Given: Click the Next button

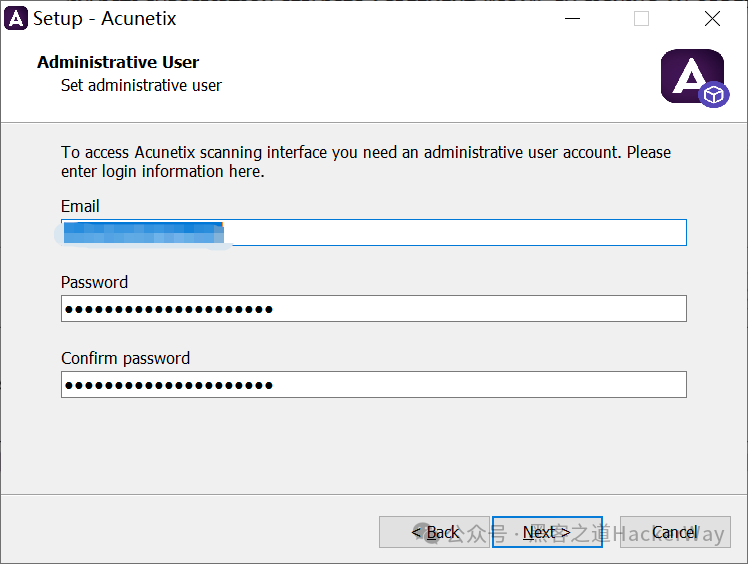Looking at the screenshot, I should click(547, 532).
